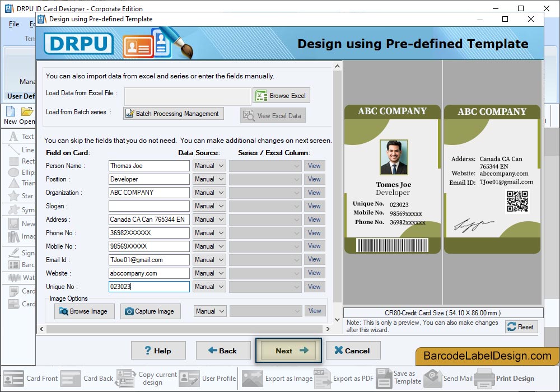Click the Load Data from Excel File field
The width and height of the screenshot is (560, 392).
pos(188,96)
